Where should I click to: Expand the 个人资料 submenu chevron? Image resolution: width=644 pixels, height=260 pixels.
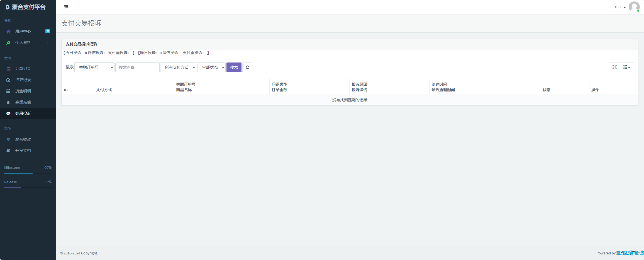48,42
